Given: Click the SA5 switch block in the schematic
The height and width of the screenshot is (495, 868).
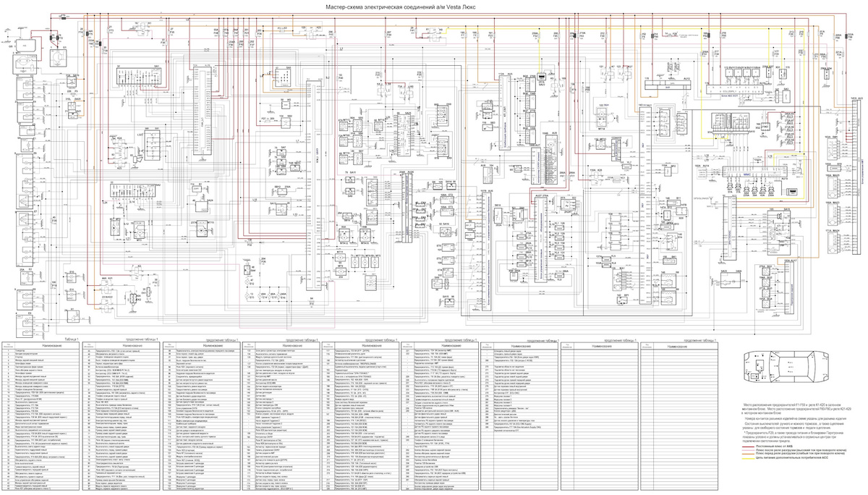Looking at the screenshot, I should pyautogui.click(x=283, y=77).
